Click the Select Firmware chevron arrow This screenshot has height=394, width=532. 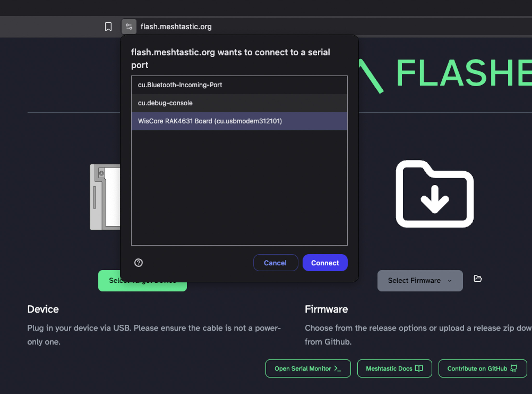tap(450, 281)
